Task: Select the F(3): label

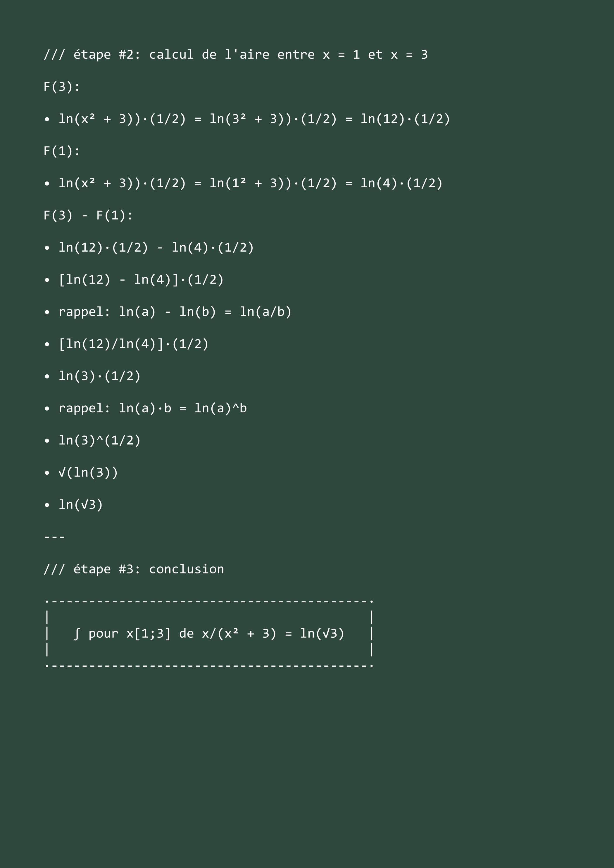Action: [x=62, y=87]
